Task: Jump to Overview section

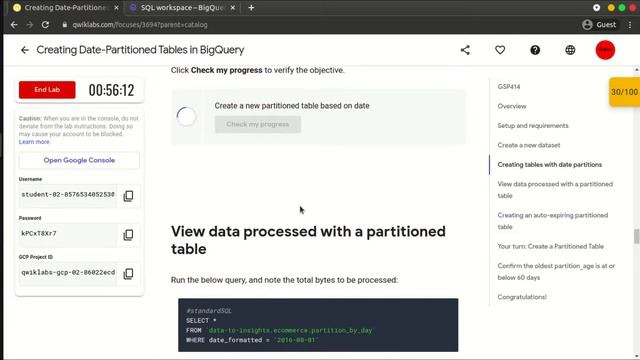Action: click(x=512, y=106)
